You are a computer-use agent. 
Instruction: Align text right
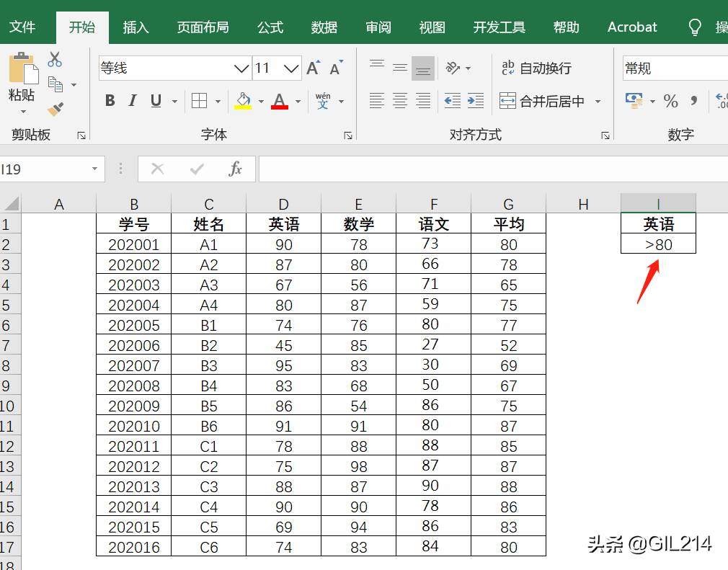(423, 100)
